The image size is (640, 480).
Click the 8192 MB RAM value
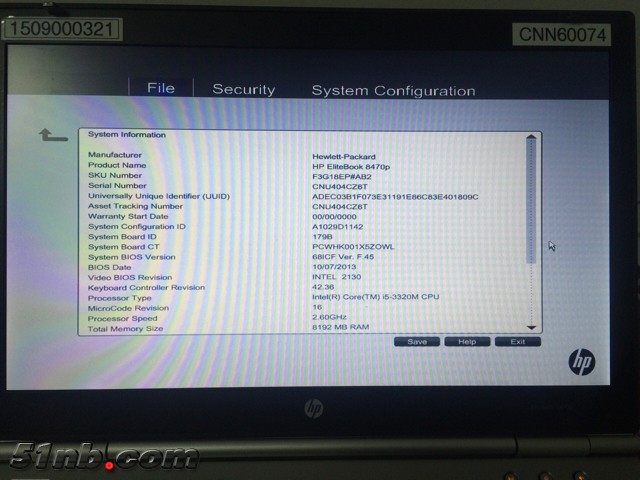(340, 327)
